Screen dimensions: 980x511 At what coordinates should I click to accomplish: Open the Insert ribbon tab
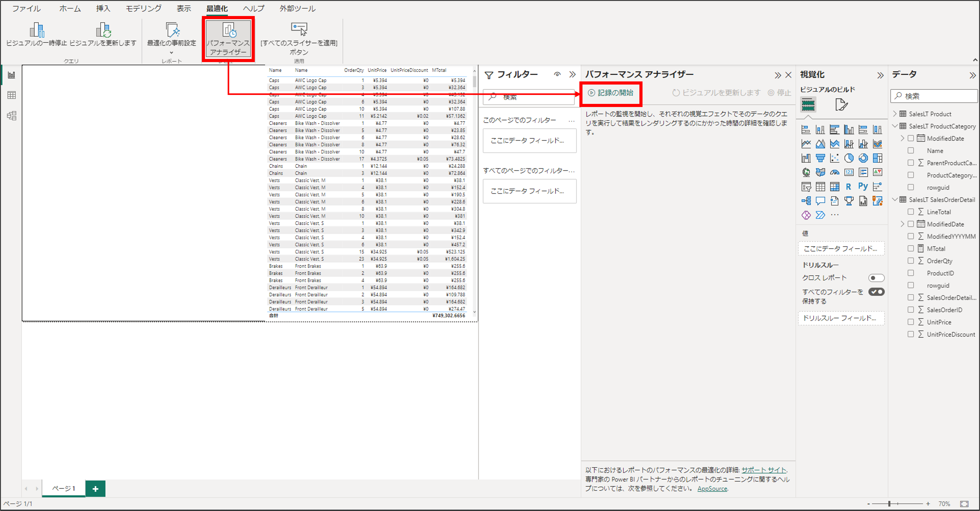click(103, 8)
